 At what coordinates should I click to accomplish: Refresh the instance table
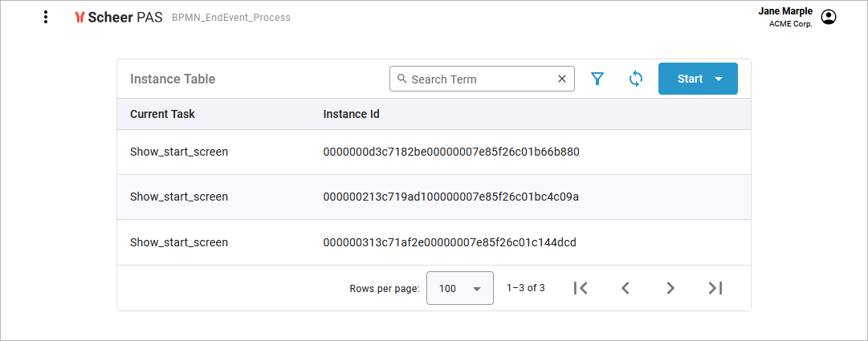[636, 79]
